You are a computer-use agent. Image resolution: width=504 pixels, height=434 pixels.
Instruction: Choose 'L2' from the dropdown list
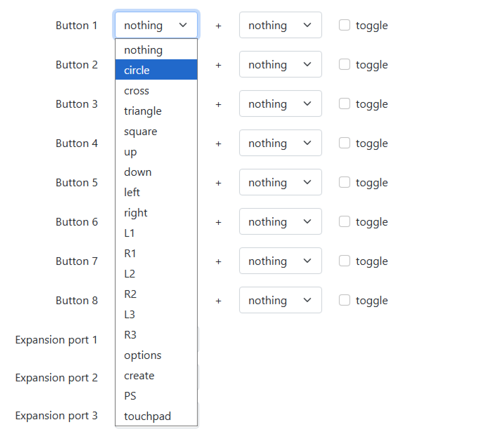coord(156,274)
